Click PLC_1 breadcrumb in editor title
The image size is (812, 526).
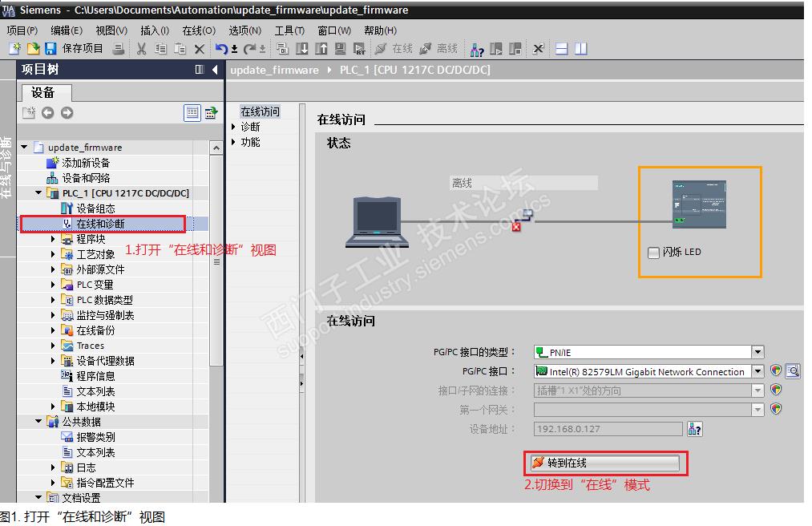tap(414, 70)
